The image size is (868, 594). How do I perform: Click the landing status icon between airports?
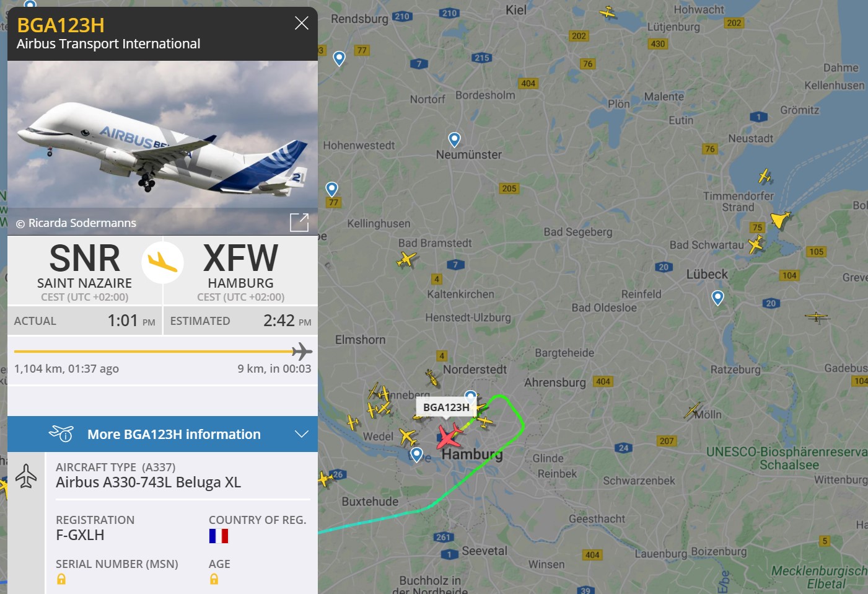[x=162, y=262]
